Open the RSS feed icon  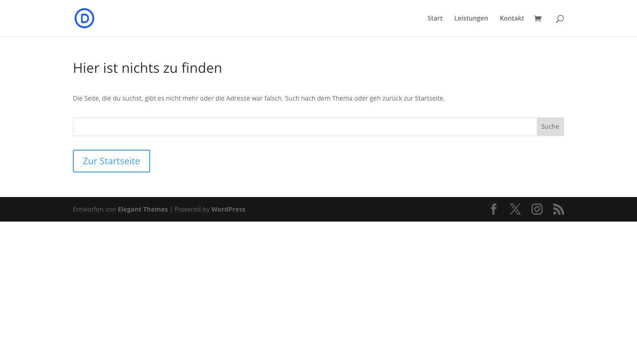[559, 209]
